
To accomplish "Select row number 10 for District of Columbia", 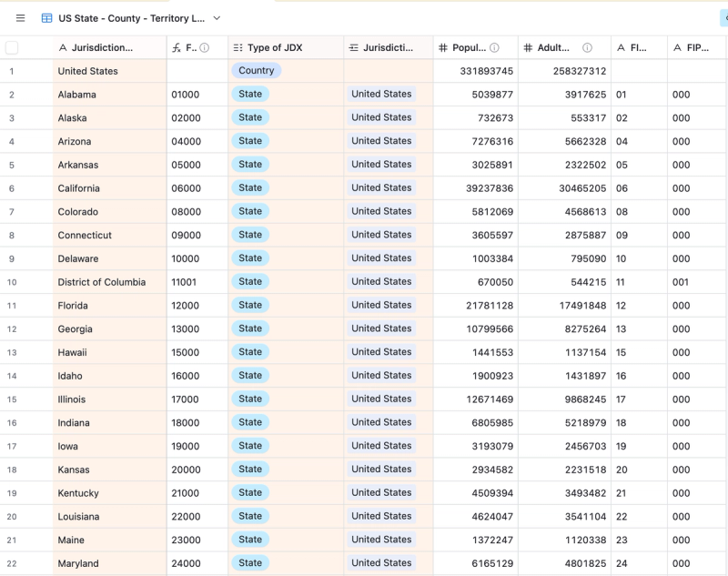I will point(12,282).
